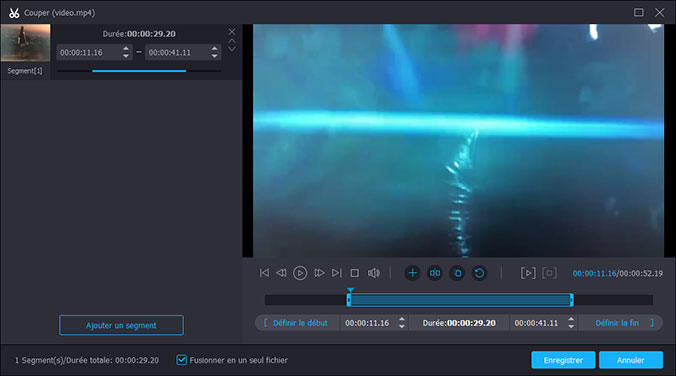676x376 pixels.
Task: Move Segment[1] up in list
Action: [x=232, y=41]
